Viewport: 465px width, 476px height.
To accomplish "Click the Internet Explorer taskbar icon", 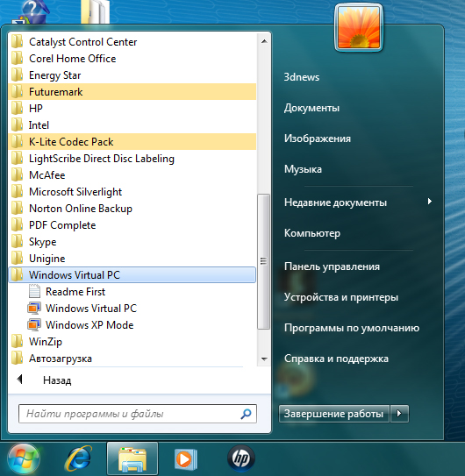I will pos(78,458).
